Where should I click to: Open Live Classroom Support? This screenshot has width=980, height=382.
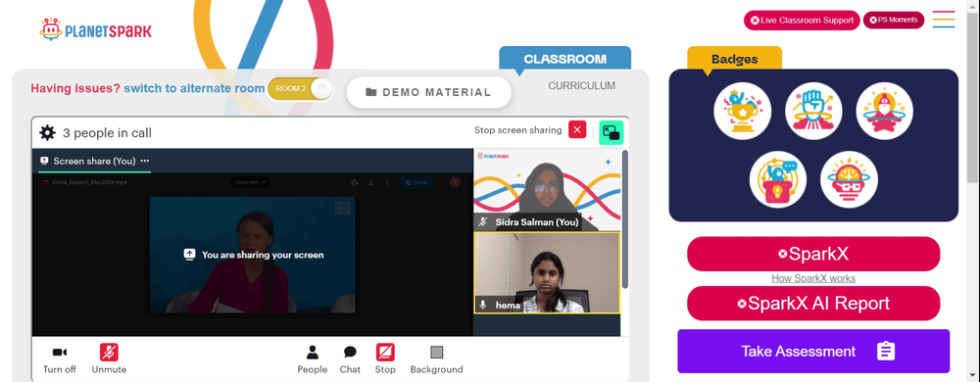tap(802, 20)
